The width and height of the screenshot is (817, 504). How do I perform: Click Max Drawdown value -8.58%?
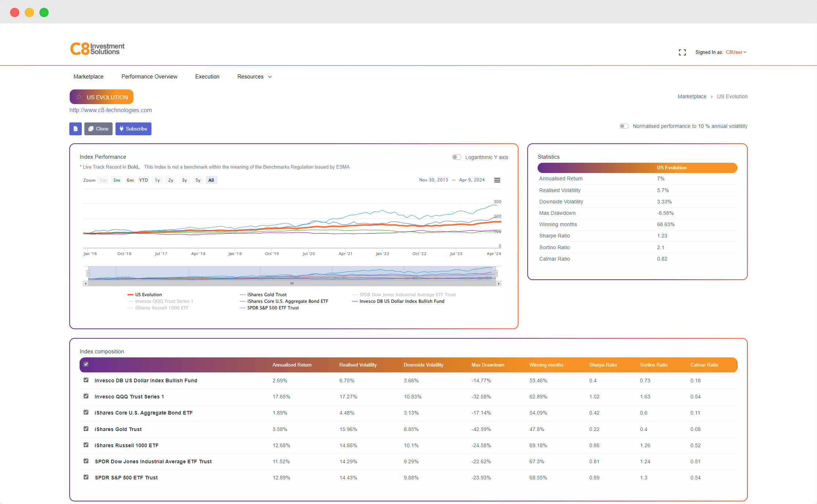coord(665,213)
